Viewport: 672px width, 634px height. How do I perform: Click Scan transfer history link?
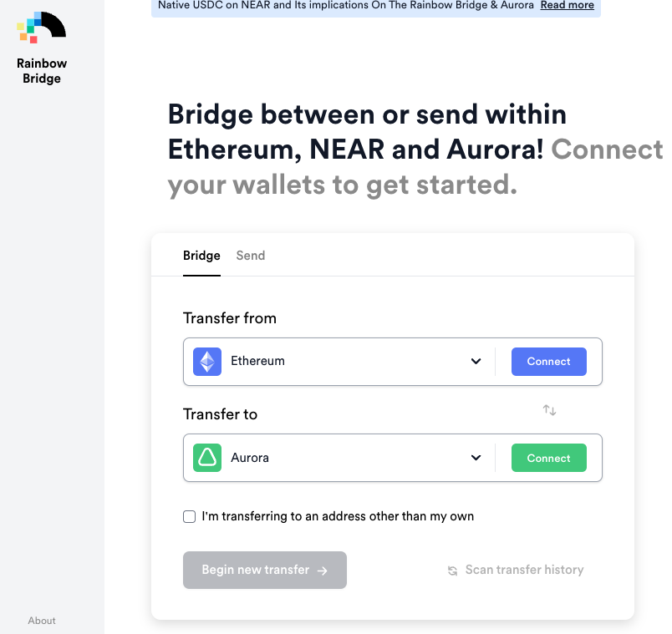[524, 570]
